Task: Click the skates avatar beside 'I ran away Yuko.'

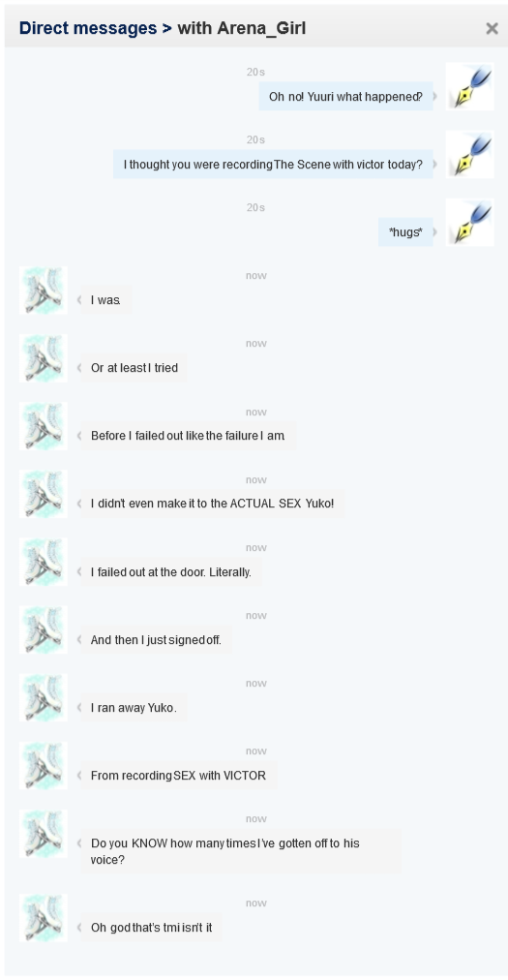Action: [x=44, y=698]
